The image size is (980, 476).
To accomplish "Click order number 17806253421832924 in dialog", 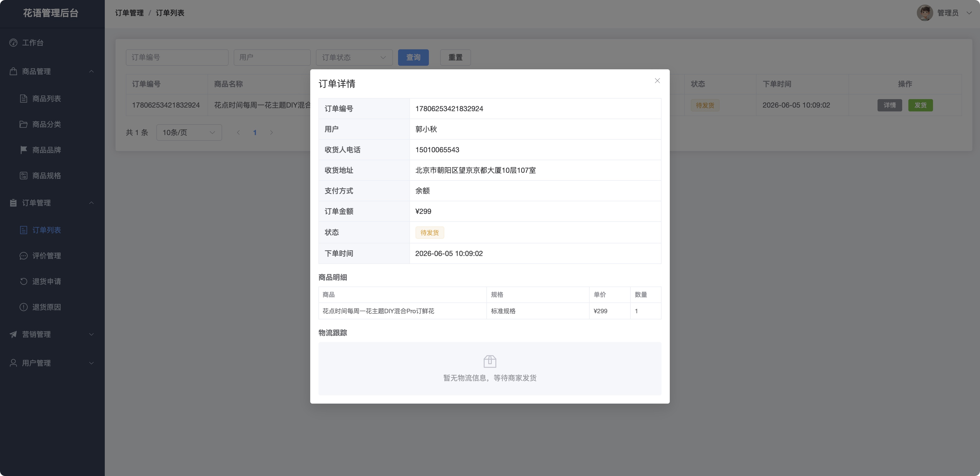I will [x=449, y=109].
